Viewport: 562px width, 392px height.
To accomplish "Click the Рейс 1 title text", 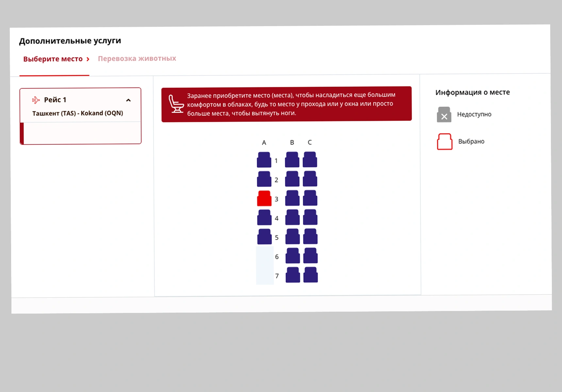I will [55, 100].
